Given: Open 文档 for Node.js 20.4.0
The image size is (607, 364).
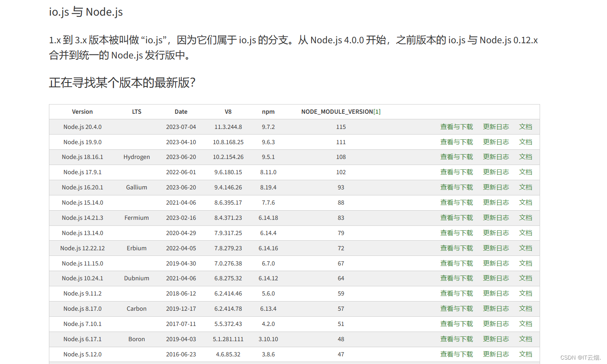Looking at the screenshot, I should (x=526, y=127).
